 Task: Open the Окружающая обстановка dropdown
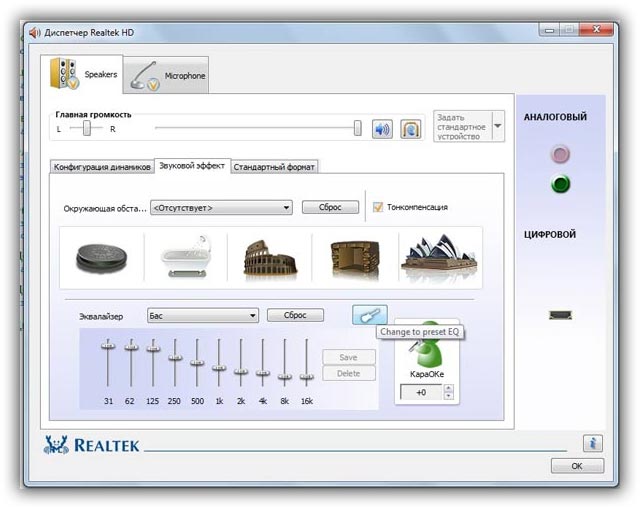click(x=221, y=208)
